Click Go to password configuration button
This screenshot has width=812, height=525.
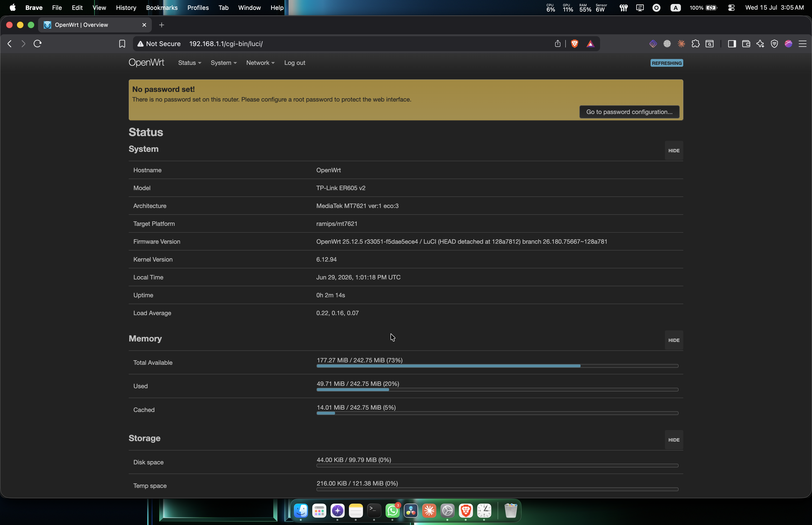pos(629,112)
